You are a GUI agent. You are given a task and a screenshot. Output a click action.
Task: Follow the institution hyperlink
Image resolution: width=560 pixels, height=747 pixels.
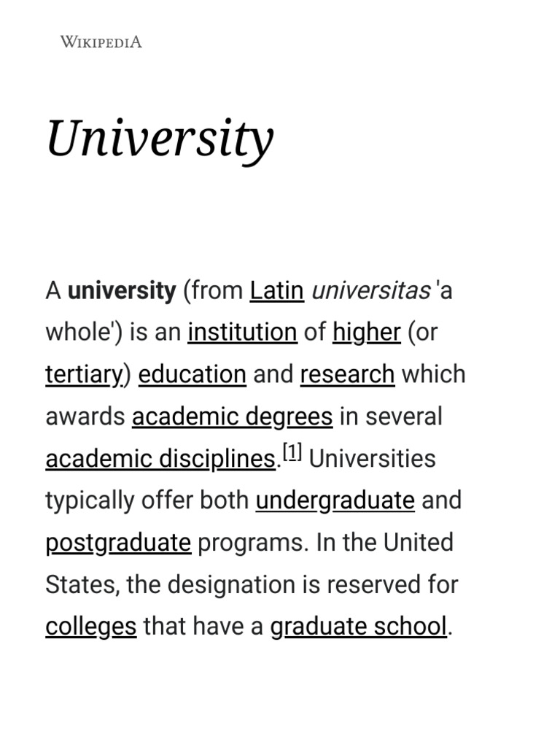click(242, 333)
